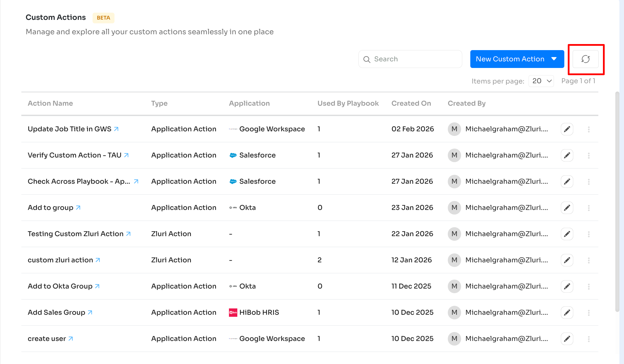Open three-dot menu for create user row
This screenshot has height=364, width=624.
[x=589, y=339]
